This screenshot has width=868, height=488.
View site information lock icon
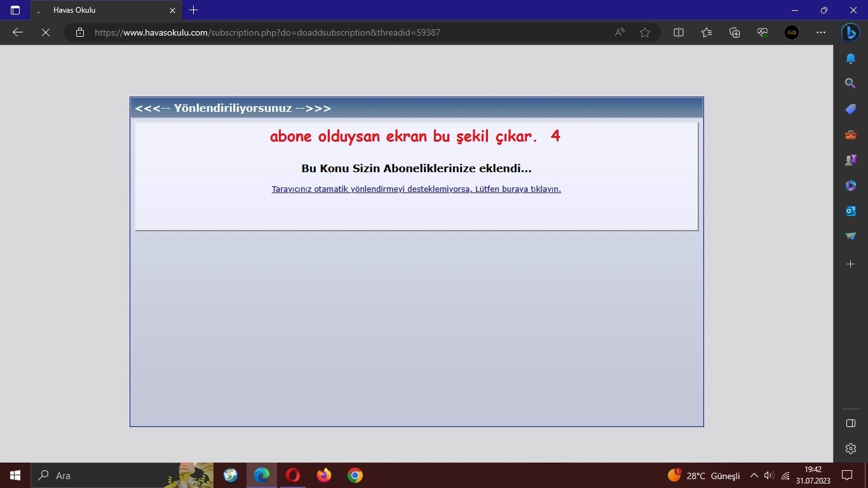coord(80,32)
